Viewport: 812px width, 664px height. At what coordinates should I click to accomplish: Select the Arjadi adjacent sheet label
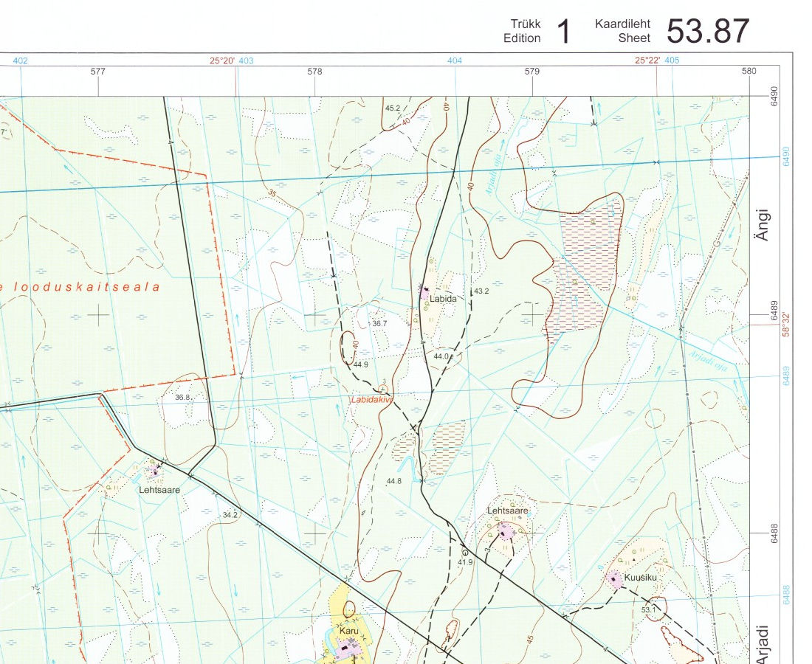click(764, 643)
